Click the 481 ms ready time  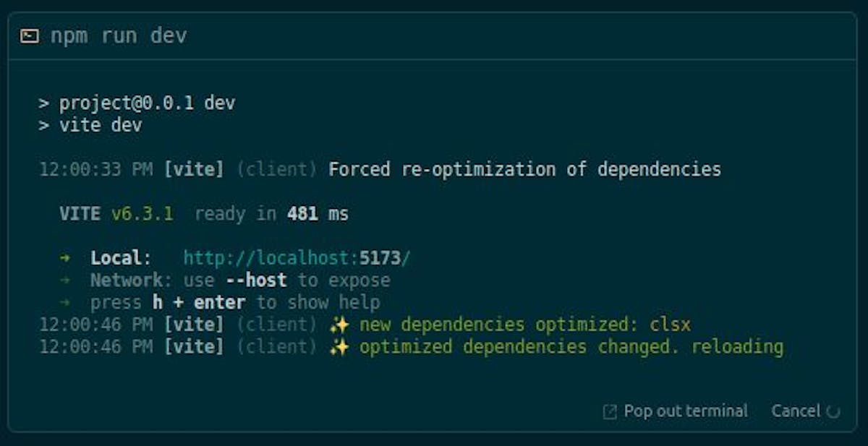click(x=318, y=214)
